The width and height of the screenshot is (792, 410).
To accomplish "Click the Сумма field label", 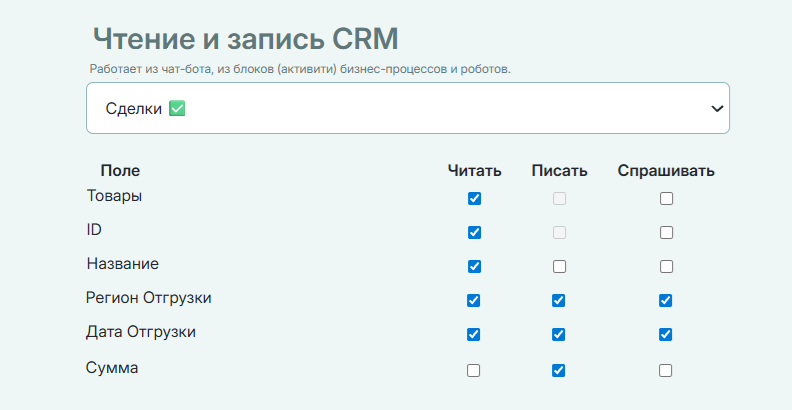I will [x=112, y=368].
